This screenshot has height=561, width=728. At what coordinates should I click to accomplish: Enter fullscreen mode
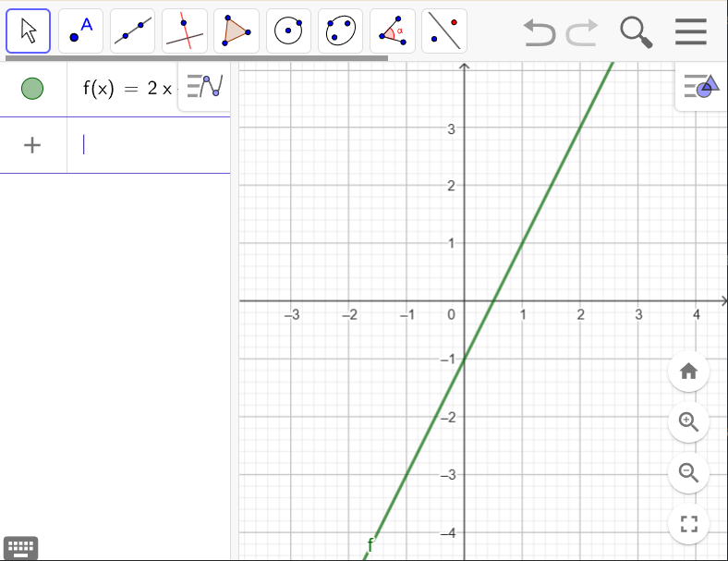[687, 525]
